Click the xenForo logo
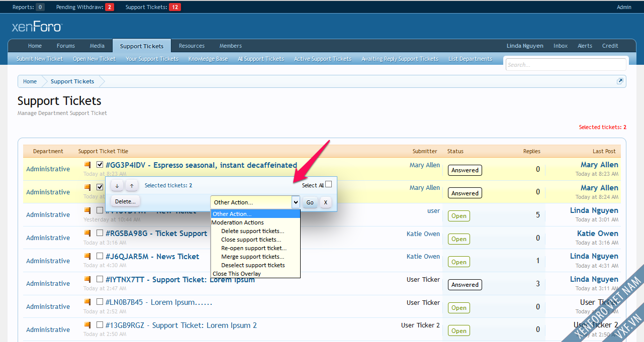Image resolution: width=644 pixels, height=342 pixels. coord(37,27)
